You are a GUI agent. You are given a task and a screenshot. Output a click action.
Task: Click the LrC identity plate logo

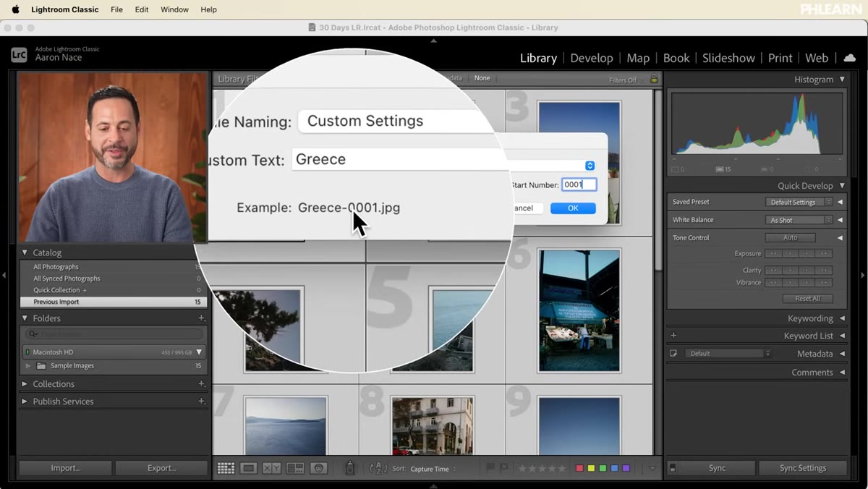point(19,54)
